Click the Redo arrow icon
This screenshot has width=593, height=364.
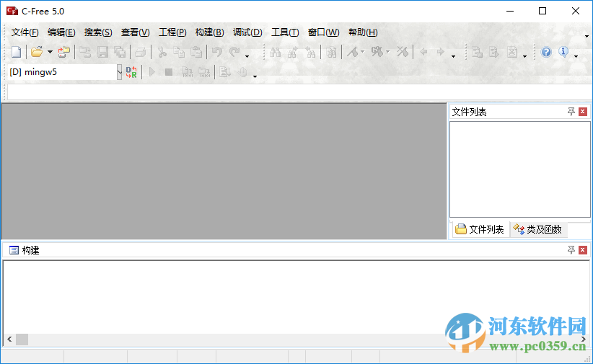click(x=234, y=52)
